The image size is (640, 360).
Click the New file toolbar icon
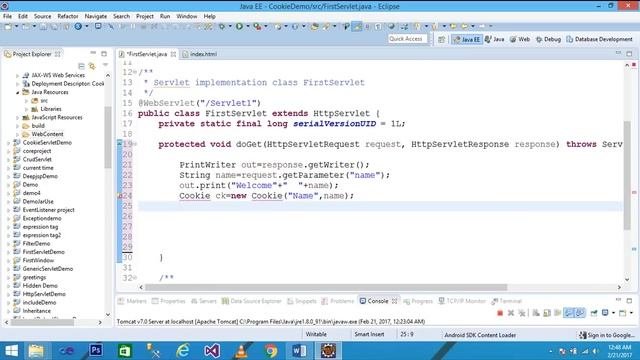pos(8,27)
